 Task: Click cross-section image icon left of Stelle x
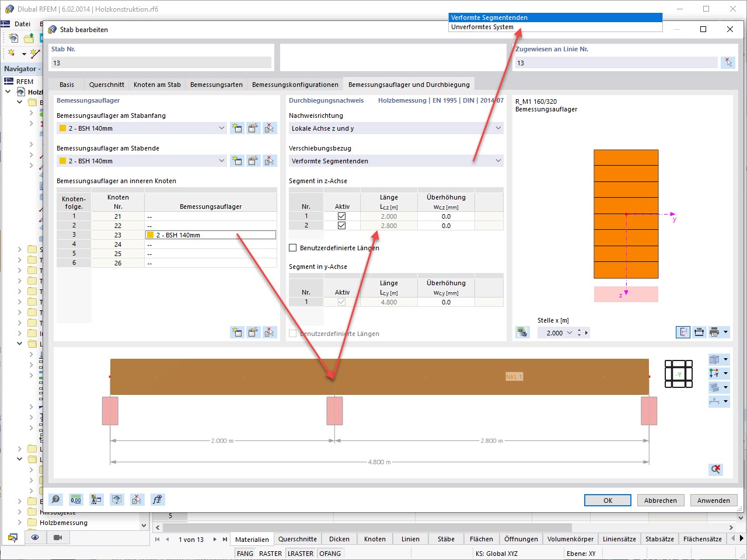(522, 332)
